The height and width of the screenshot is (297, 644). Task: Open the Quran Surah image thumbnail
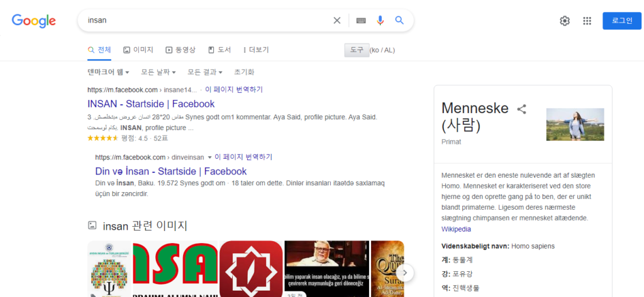[387, 269]
